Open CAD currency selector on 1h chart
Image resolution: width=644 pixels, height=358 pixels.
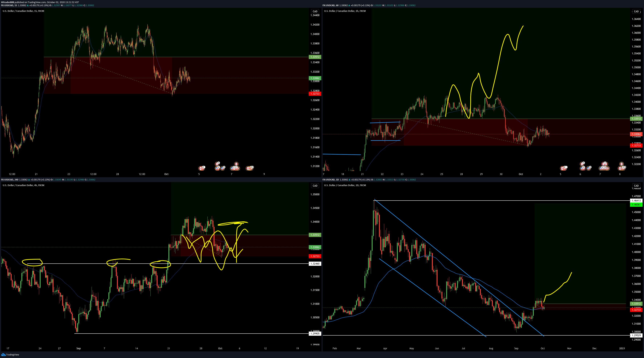click(636, 11)
